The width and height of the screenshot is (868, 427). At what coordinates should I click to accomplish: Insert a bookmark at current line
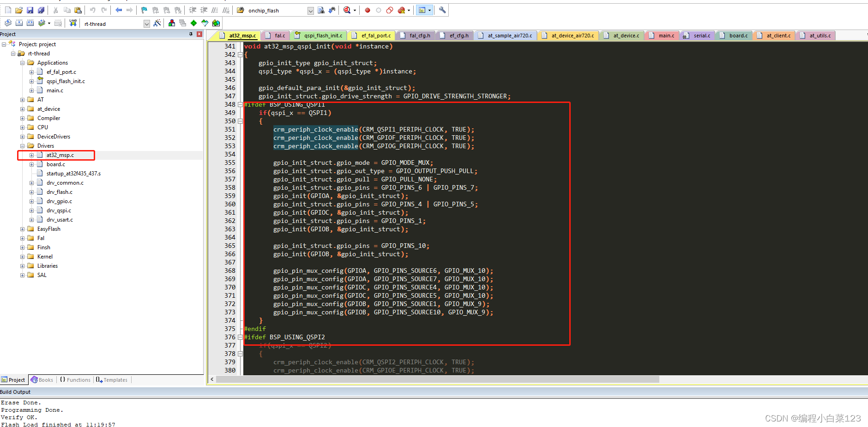pyautogui.click(x=144, y=10)
